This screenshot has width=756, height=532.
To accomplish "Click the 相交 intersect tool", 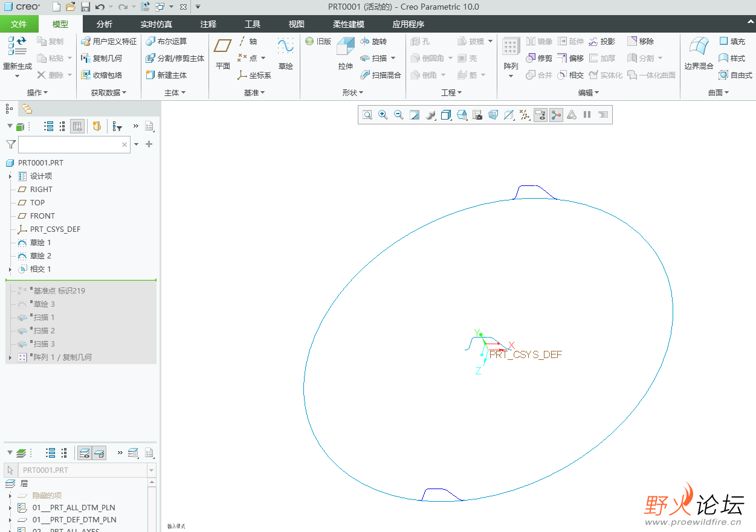I will pos(570,75).
